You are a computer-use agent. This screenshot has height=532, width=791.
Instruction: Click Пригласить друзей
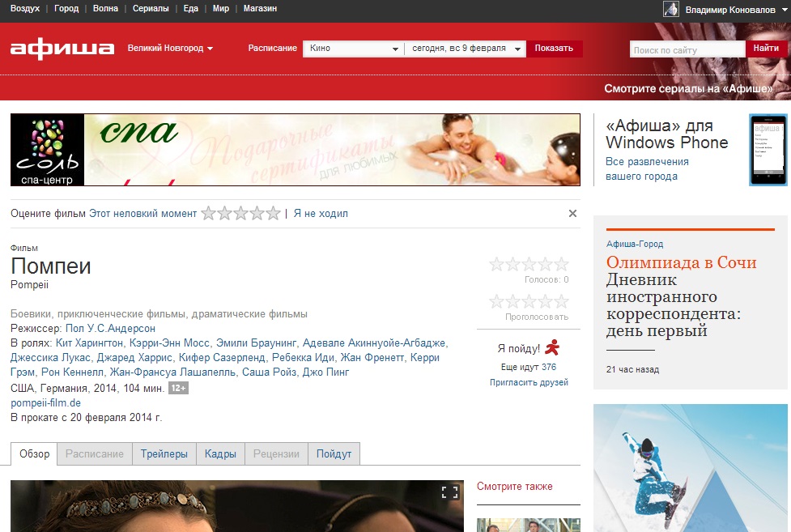(x=529, y=382)
